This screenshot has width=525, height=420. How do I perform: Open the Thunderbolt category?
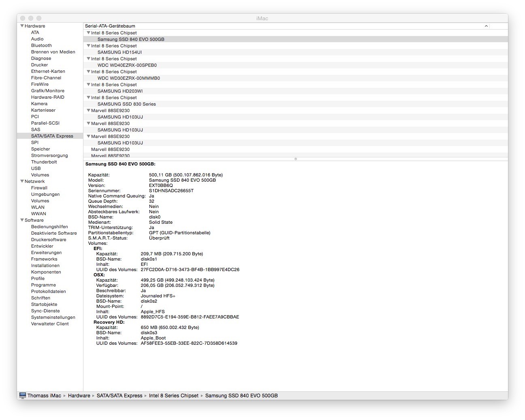(x=44, y=162)
